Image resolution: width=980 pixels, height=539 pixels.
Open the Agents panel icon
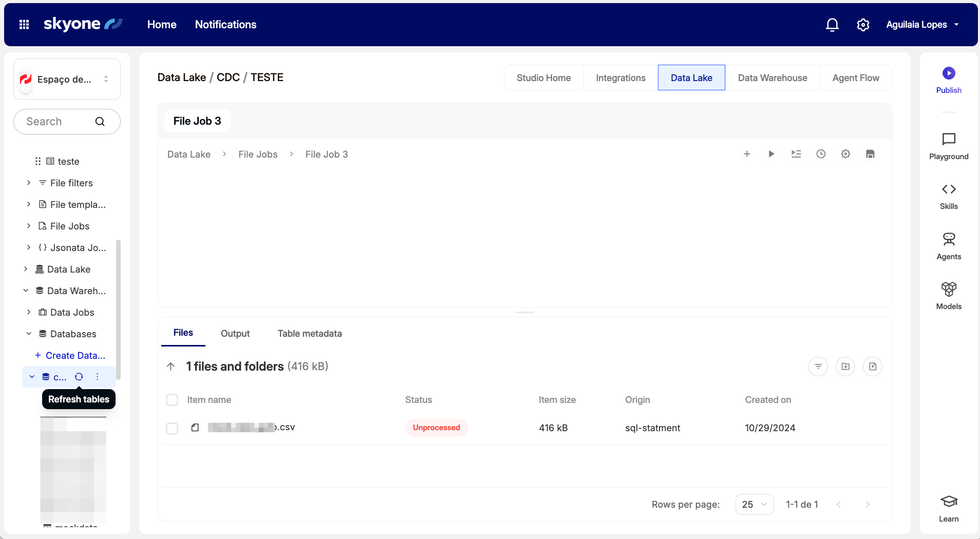click(x=949, y=239)
